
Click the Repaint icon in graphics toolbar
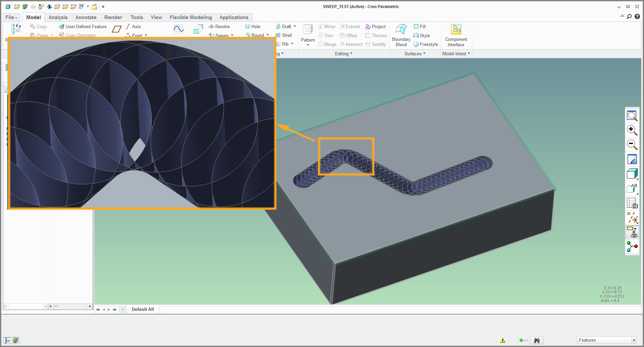(632, 159)
